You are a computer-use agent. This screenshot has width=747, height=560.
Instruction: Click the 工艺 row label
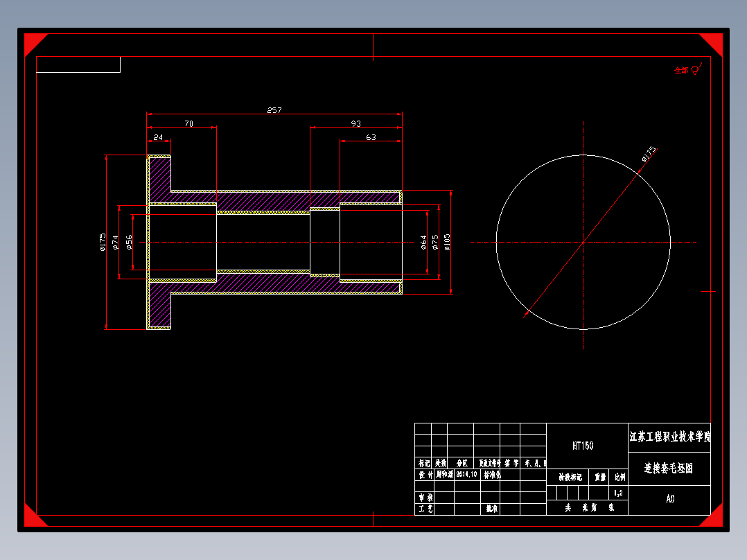425,509
